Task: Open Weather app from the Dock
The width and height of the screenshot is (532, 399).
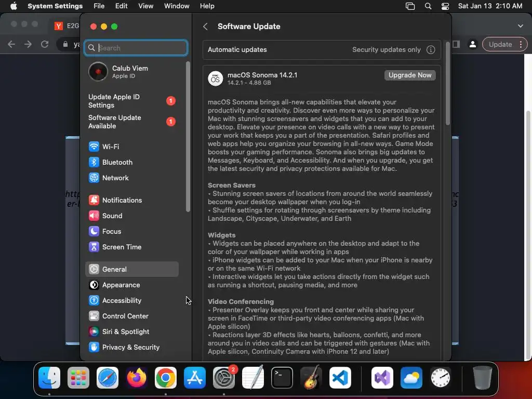Action: click(x=411, y=378)
